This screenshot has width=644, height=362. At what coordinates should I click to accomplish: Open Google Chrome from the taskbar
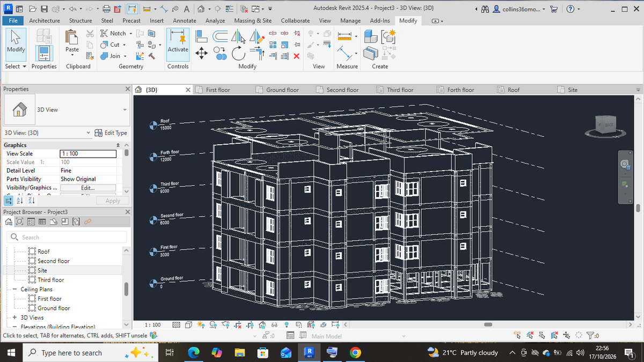355,352
